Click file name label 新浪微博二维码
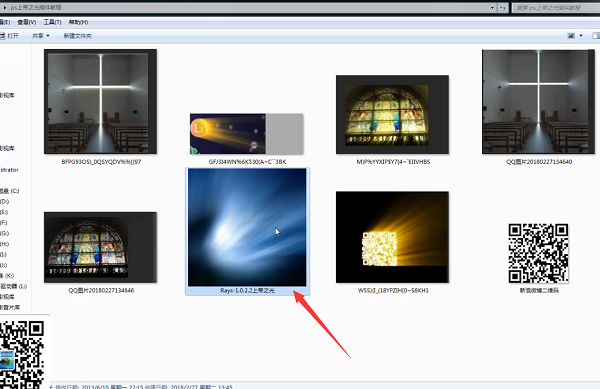This screenshot has width=600, height=389. [x=539, y=290]
